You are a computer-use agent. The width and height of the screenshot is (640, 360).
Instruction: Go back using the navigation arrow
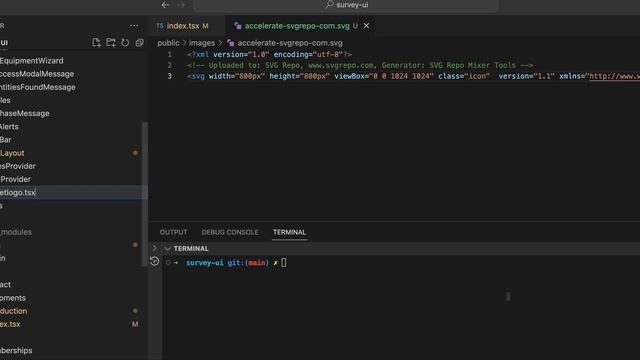[x=165, y=5]
